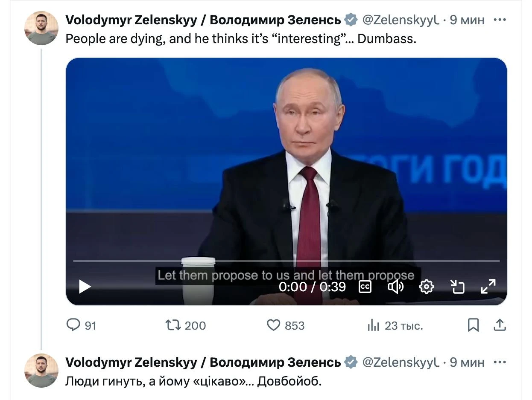532x400 pixels.
Task: Share the first tweet
Action: pos(500,325)
